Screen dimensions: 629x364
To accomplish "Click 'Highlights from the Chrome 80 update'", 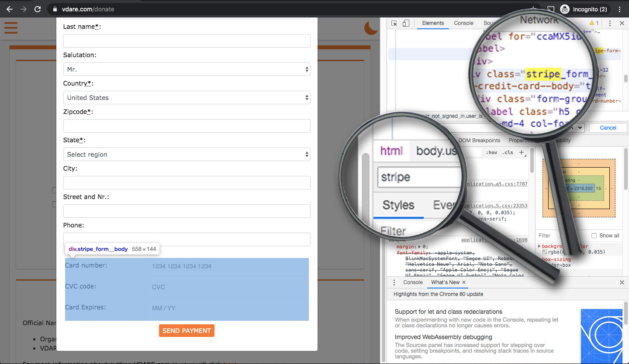I will [x=438, y=294].
